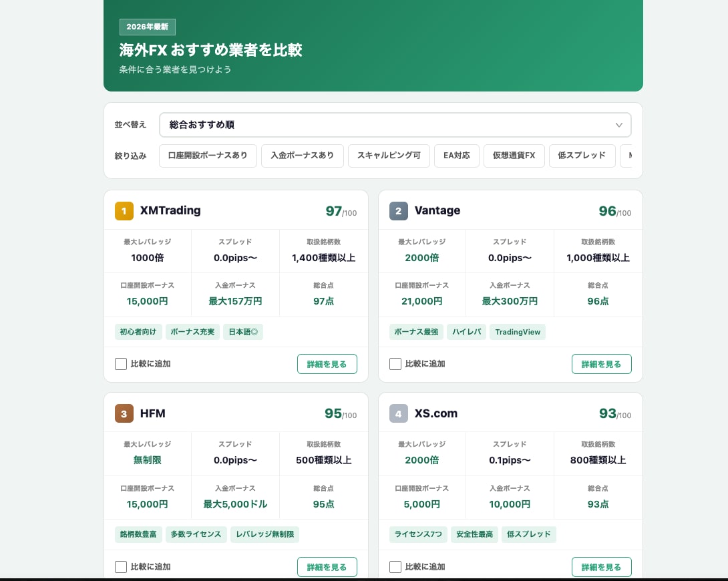Viewport: 728px width, 581px height.
Task: Click the 安全性最高 tag
Action: pos(474,534)
